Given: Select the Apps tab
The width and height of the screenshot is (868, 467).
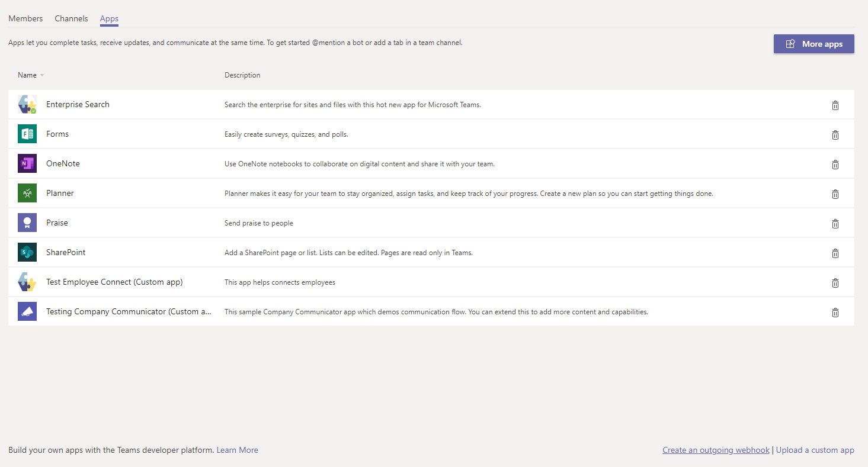Looking at the screenshot, I should coord(109,18).
